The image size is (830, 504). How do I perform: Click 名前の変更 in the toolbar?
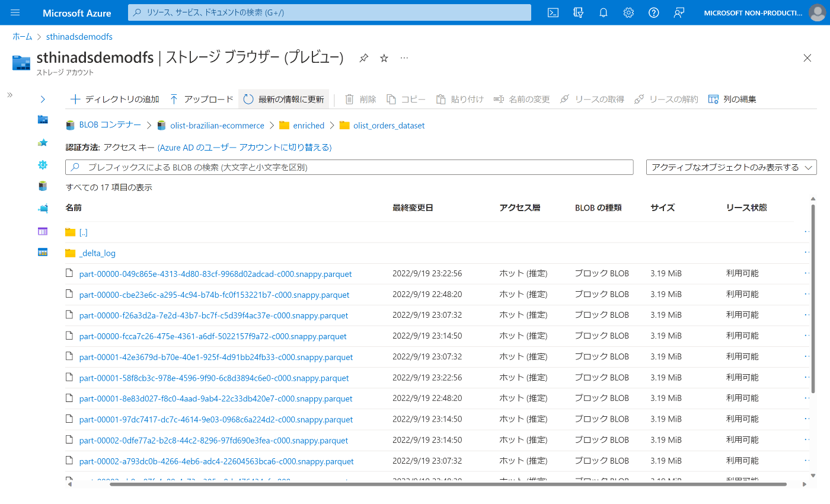(522, 99)
